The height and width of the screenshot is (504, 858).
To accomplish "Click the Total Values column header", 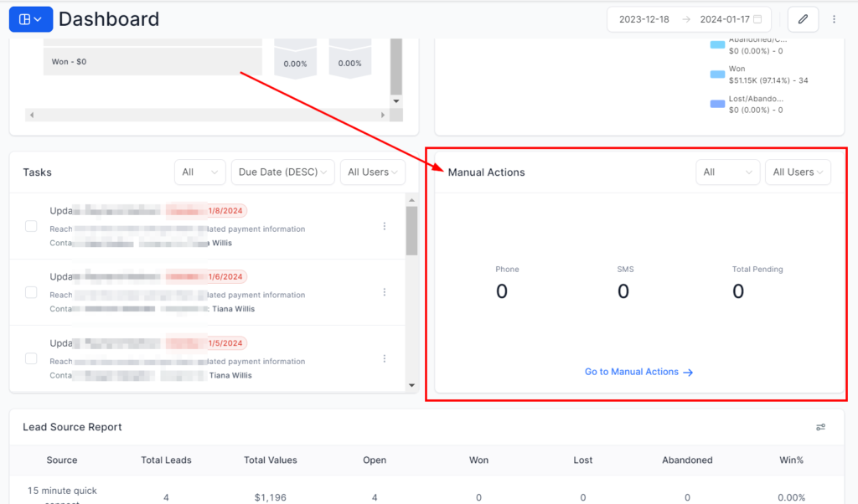I will click(271, 460).
